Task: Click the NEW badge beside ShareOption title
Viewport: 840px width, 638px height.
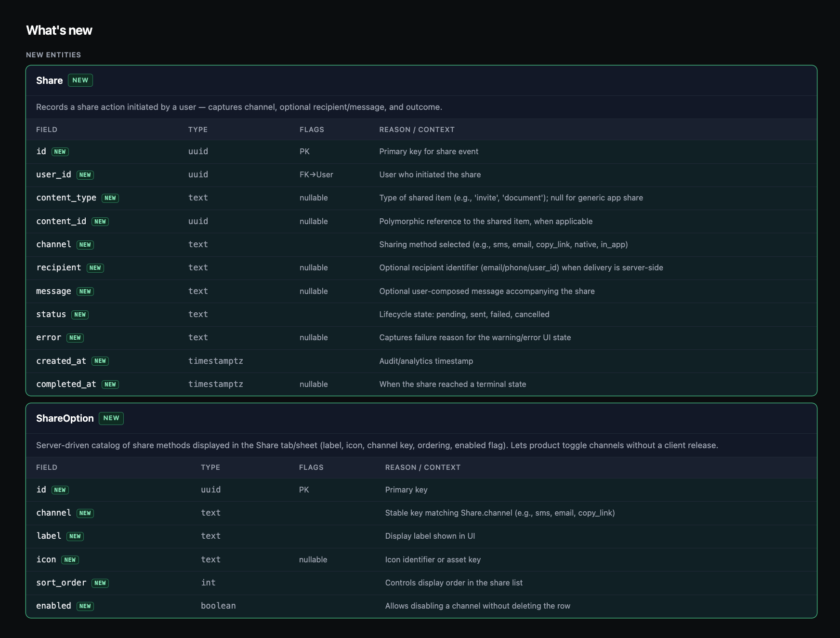Action: coord(111,418)
